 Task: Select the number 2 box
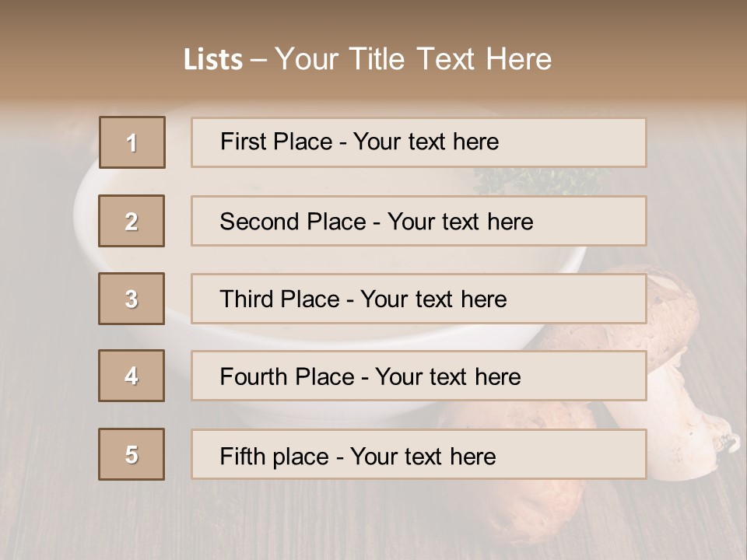[x=132, y=221]
